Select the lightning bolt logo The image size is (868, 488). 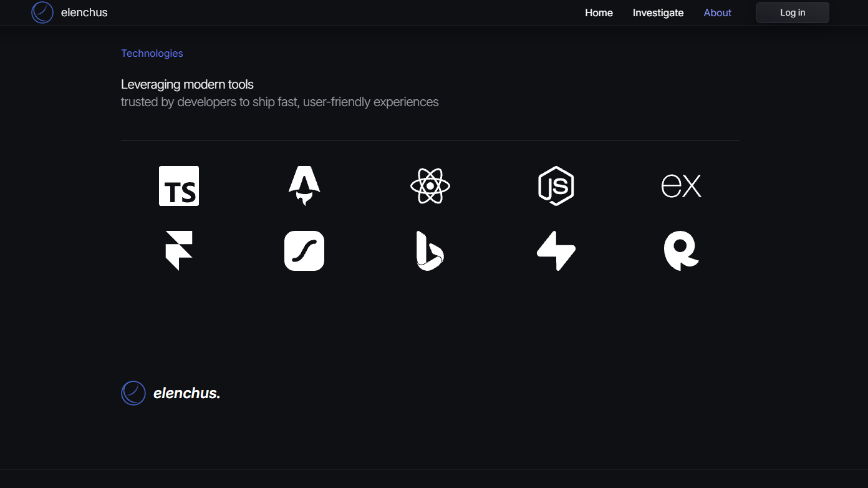[x=556, y=251]
